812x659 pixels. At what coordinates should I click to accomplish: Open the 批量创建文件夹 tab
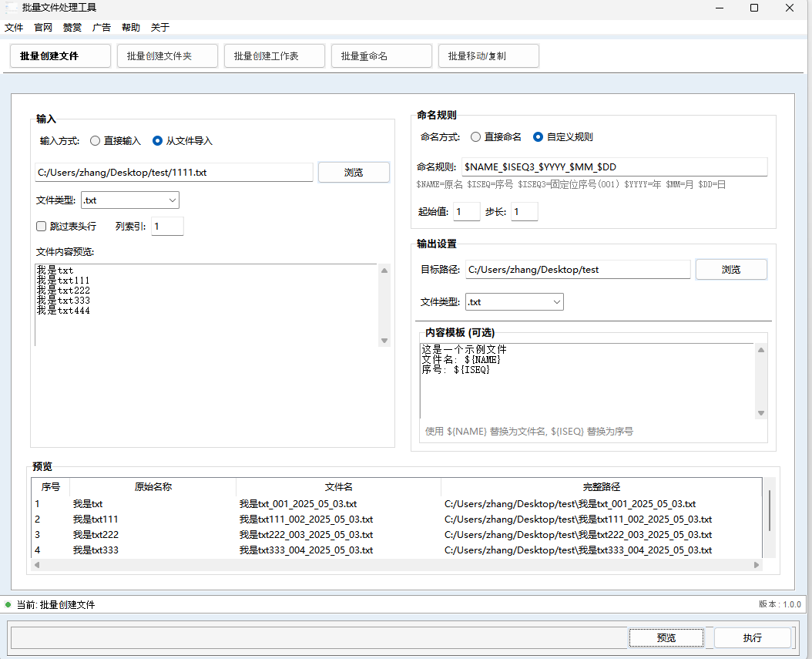pos(167,56)
